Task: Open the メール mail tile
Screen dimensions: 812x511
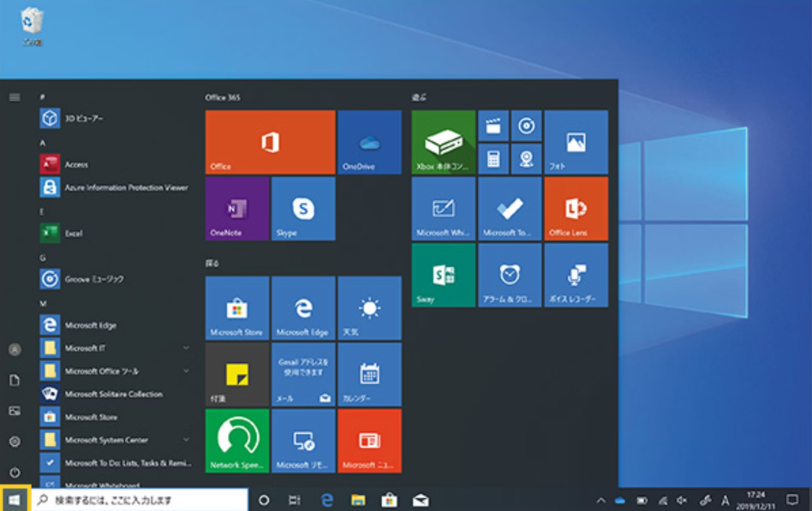Action: 303,374
